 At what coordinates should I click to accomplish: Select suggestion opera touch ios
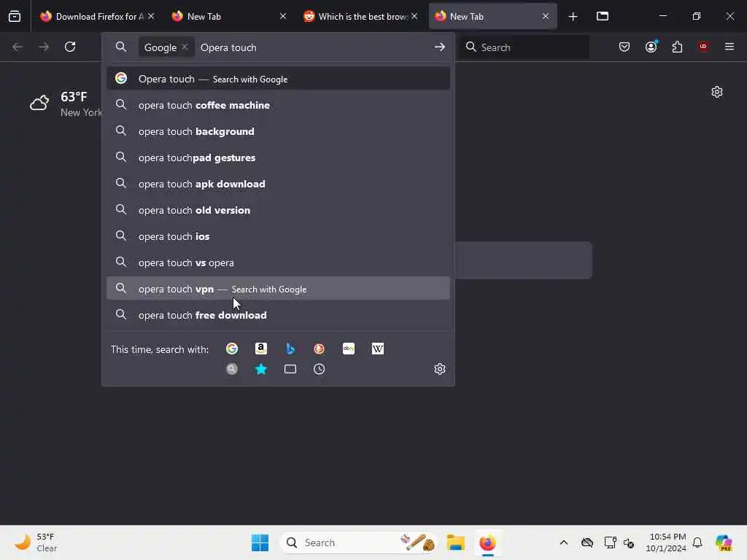tap(278, 236)
